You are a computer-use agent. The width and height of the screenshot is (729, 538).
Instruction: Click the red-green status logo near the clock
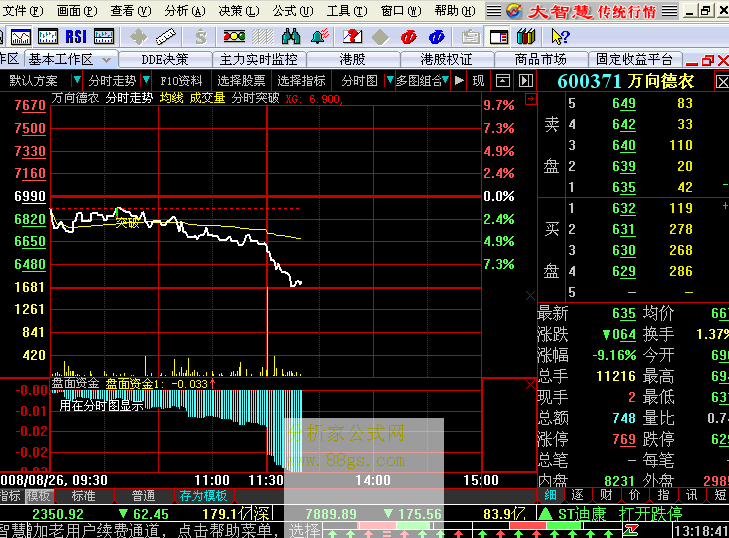coord(631,530)
